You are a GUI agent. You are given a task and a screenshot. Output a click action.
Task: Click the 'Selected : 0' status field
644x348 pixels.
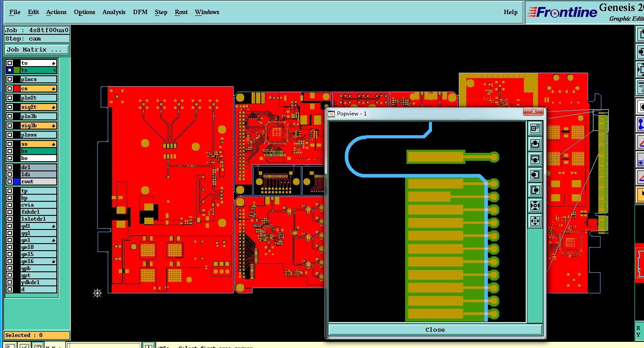pyautogui.click(x=37, y=335)
